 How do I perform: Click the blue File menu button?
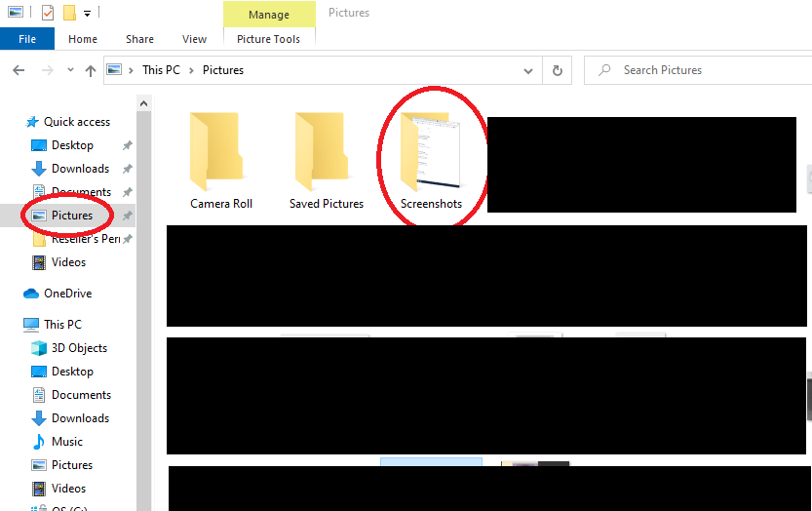pos(27,39)
